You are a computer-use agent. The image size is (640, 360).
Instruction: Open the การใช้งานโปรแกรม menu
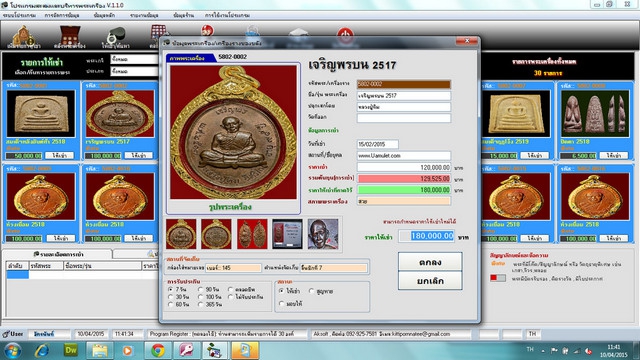227,15
